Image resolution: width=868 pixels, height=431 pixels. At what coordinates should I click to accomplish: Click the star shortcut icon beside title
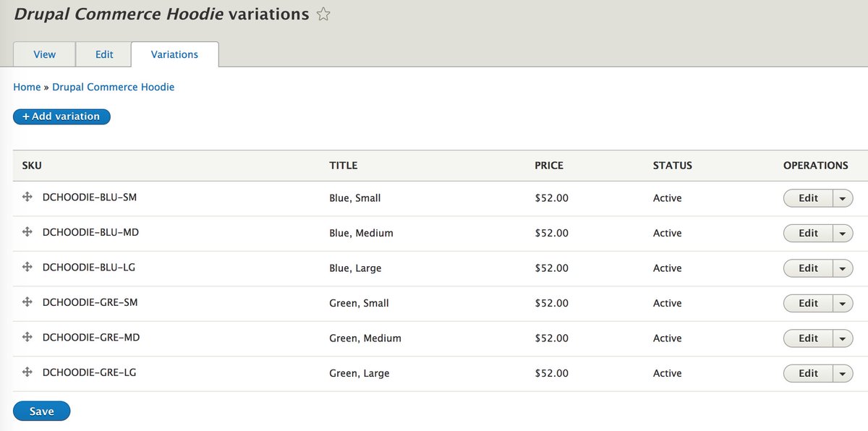(323, 14)
